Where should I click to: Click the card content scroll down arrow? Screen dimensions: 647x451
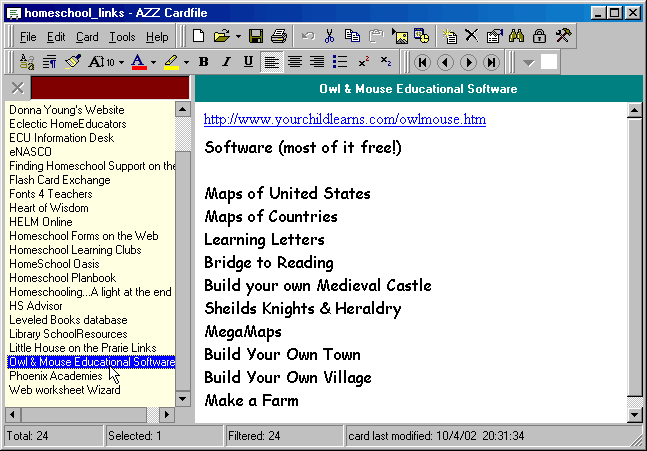[x=634, y=415]
